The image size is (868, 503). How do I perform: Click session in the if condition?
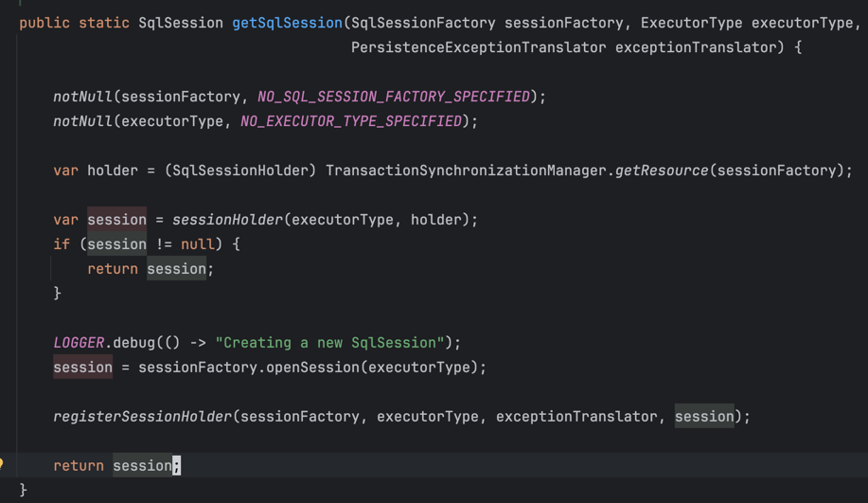pos(116,243)
